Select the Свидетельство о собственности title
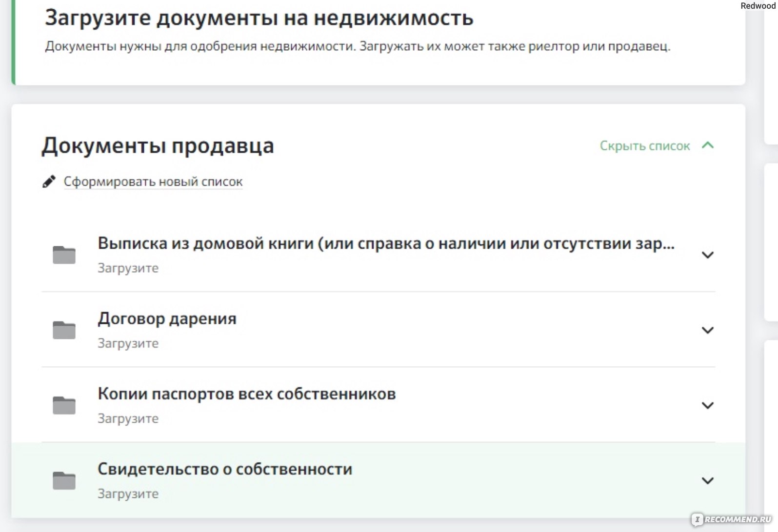 [225, 469]
